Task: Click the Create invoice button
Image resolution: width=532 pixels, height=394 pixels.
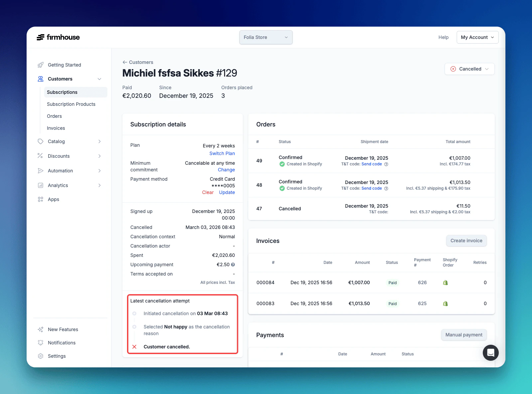Action: pos(466,241)
